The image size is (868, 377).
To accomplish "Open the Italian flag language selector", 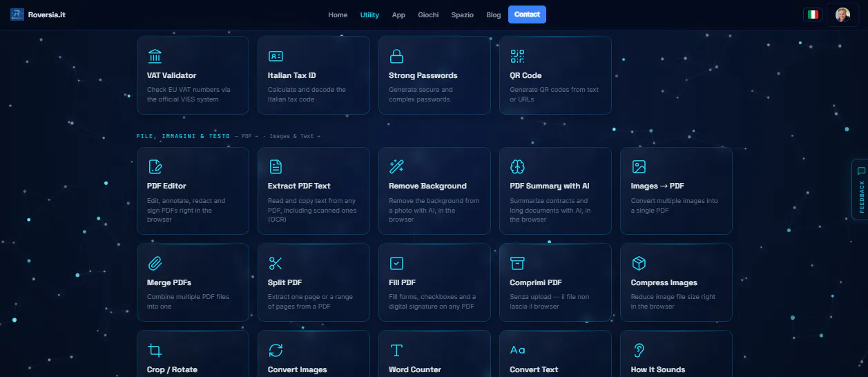I will tap(813, 14).
